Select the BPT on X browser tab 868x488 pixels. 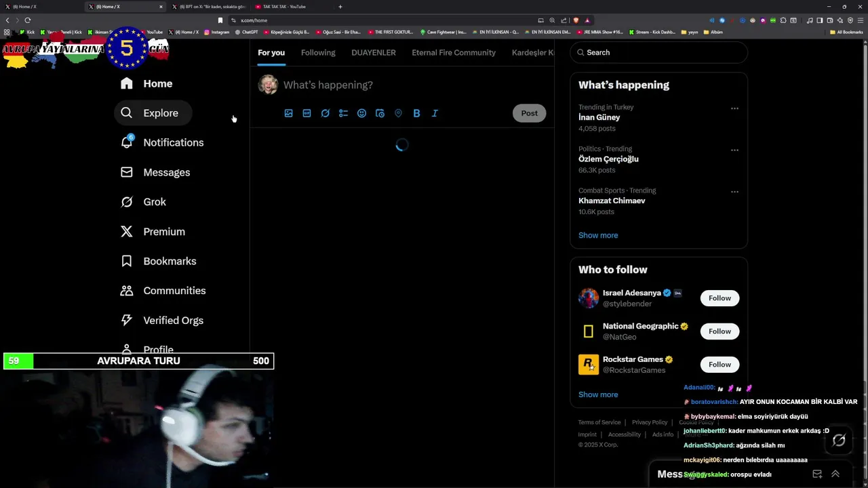(208, 7)
